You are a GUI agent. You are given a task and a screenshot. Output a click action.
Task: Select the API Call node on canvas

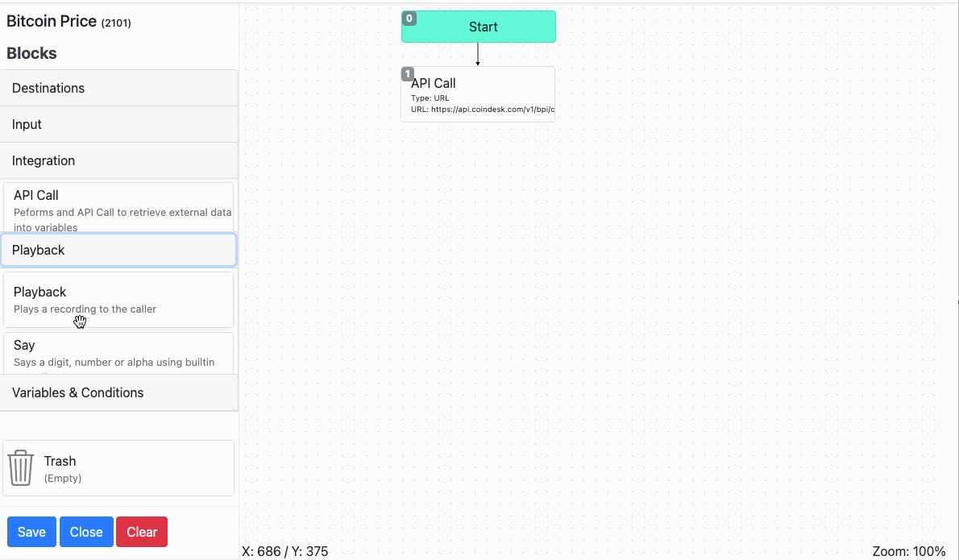[x=478, y=94]
